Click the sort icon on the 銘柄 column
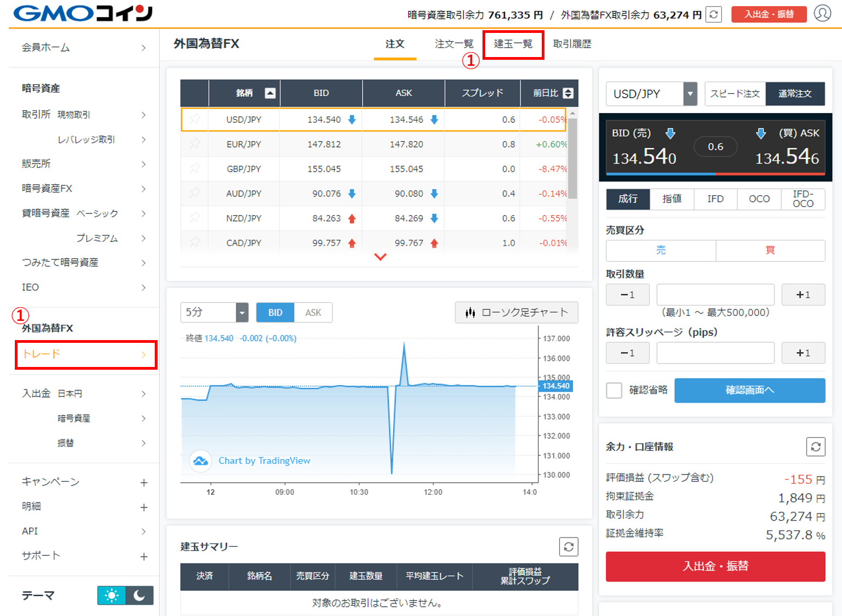 click(x=269, y=93)
